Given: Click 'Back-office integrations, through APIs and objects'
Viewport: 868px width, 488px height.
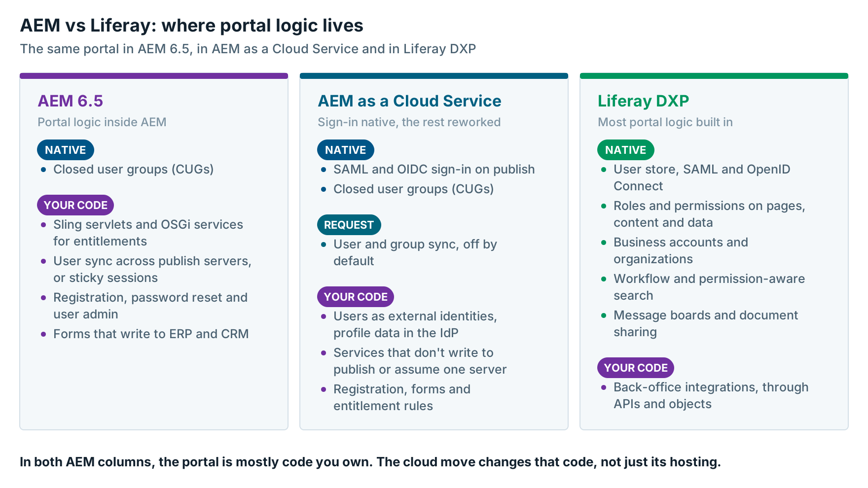Looking at the screenshot, I should pos(711,395).
